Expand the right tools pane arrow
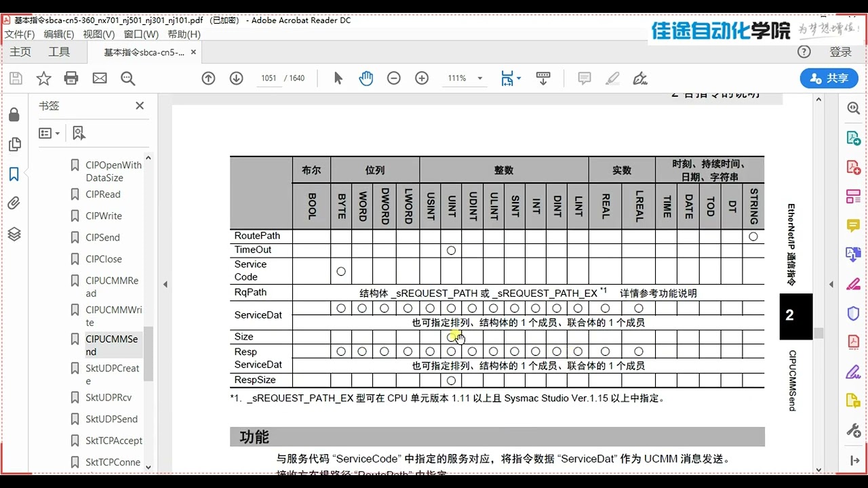This screenshot has height=488, width=868. [854, 460]
